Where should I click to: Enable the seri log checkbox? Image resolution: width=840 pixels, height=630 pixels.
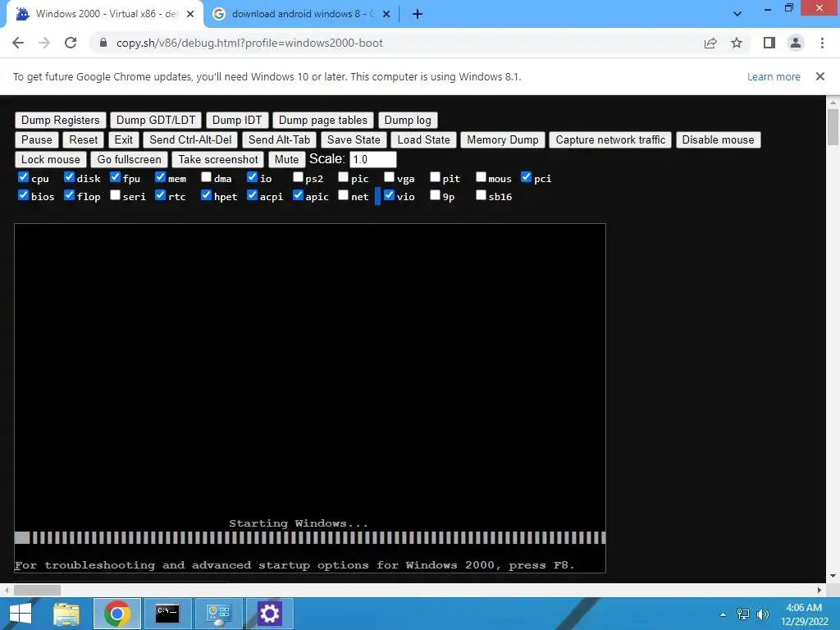[x=115, y=195]
